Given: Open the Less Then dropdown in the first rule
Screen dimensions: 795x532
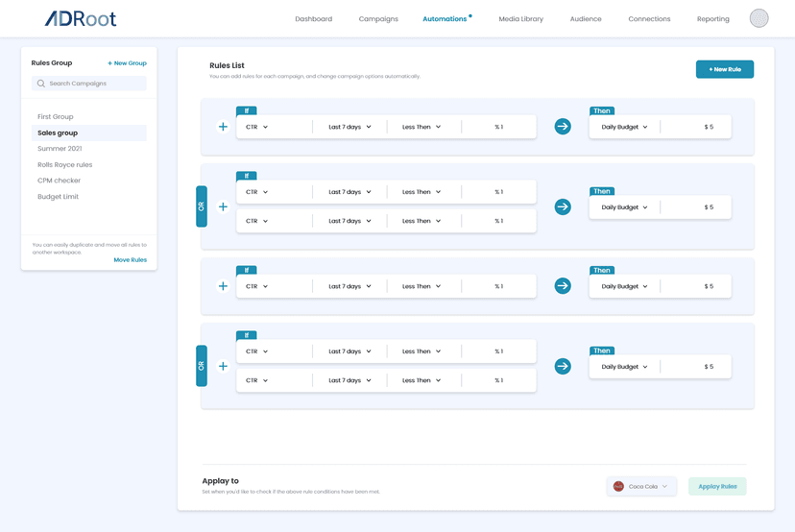Looking at the screenshot, I should click(422, 127).
